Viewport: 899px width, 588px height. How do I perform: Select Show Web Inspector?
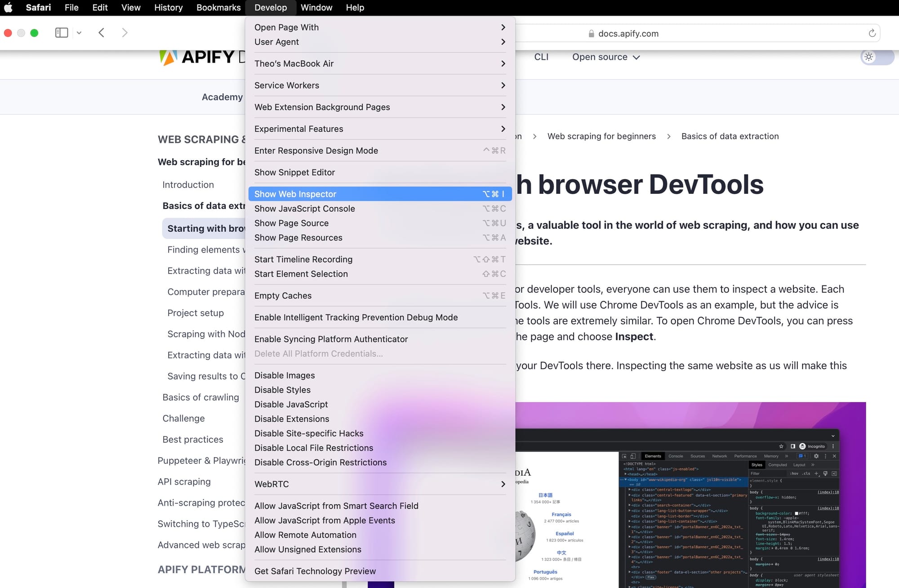click(295, 194)
